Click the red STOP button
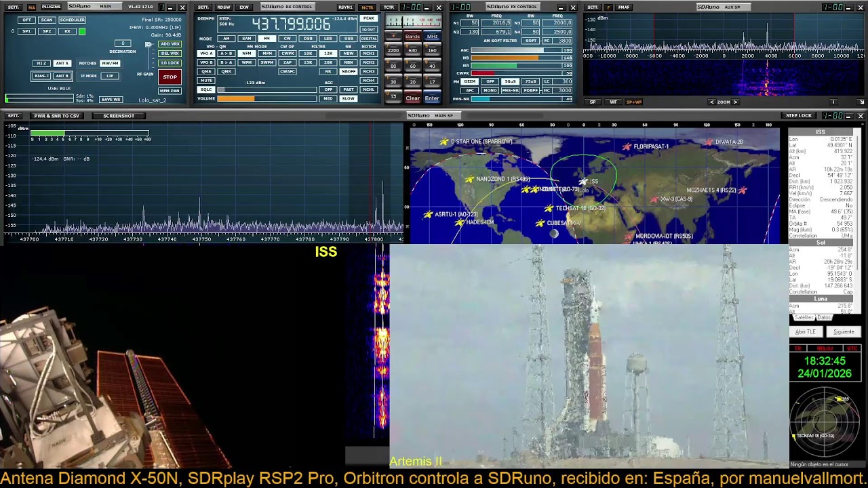 point(170,77)
